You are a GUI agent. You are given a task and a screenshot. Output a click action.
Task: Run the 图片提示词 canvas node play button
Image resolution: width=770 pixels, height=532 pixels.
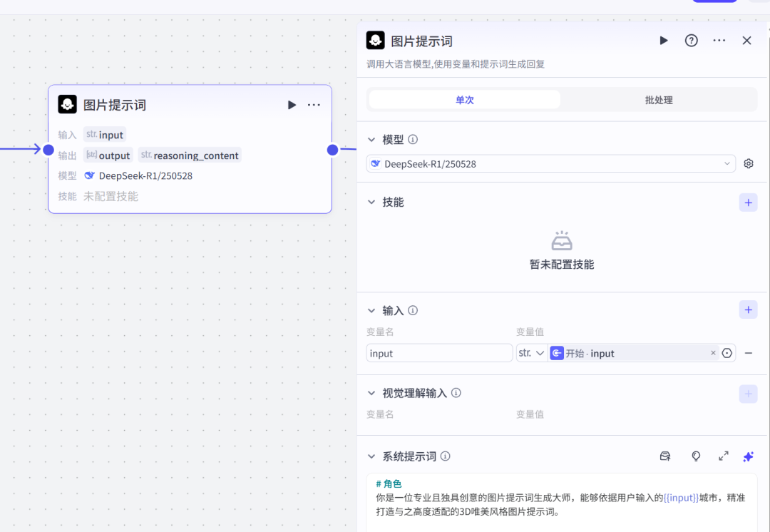[x=292, y=105]
